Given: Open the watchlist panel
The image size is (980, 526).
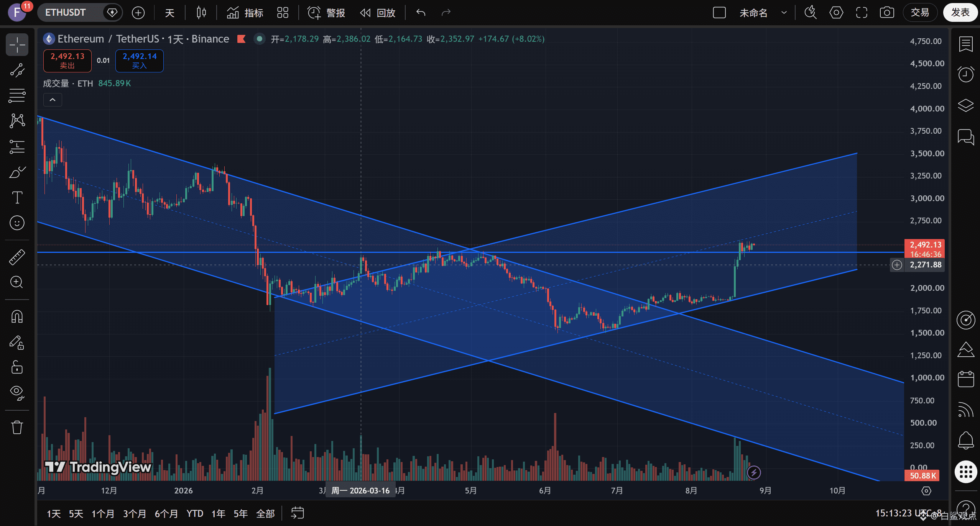Looking at the screenshot, I should point(966,44).
